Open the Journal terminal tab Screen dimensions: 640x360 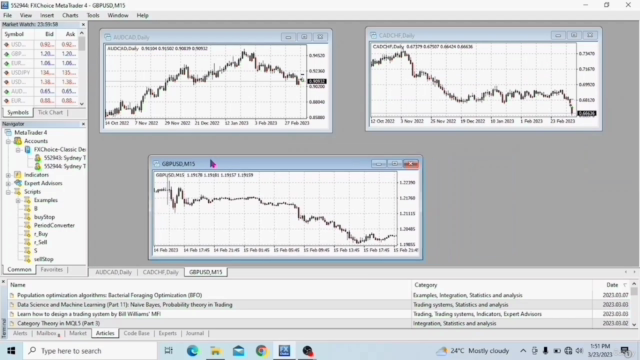coord(195,333)
